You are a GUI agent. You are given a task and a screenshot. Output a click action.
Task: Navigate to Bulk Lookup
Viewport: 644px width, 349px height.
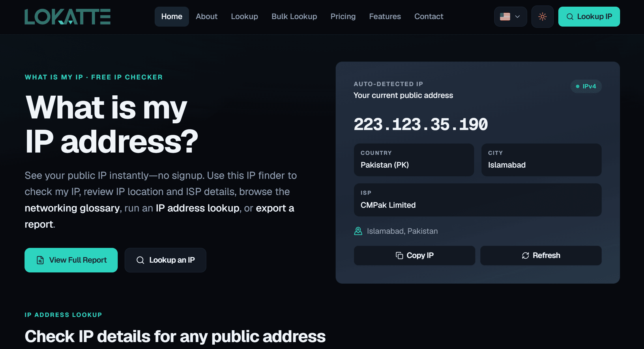coord(294,16)
